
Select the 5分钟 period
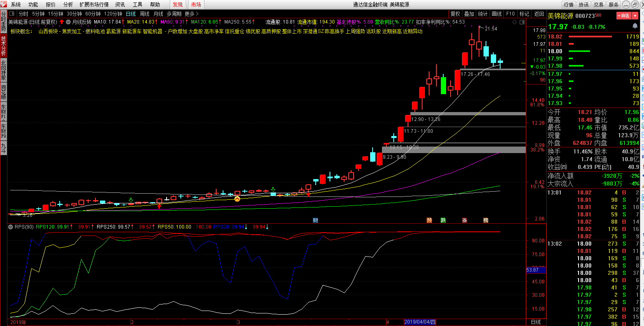point(38,14)
